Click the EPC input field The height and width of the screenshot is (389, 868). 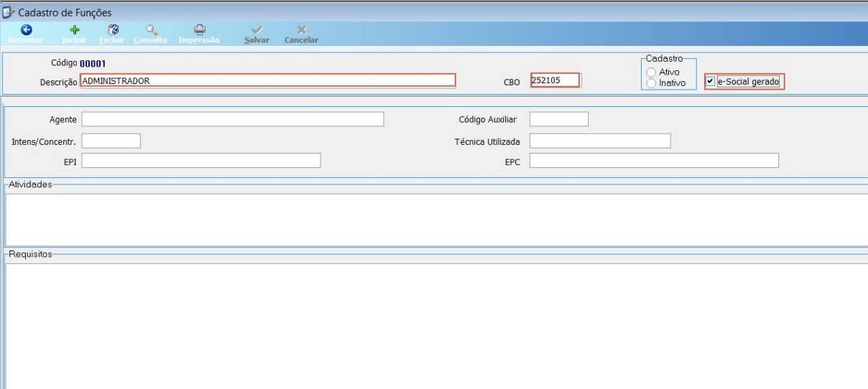tap(654, 161)
